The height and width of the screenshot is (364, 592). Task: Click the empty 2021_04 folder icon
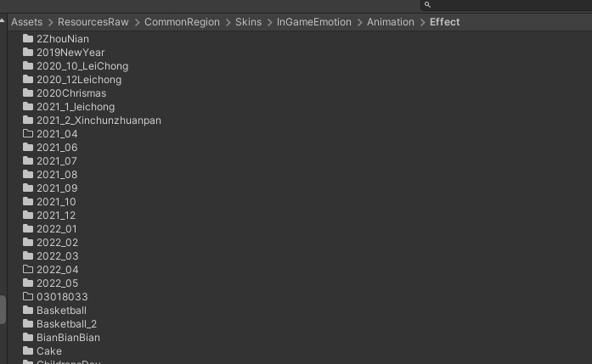[27, 133]
